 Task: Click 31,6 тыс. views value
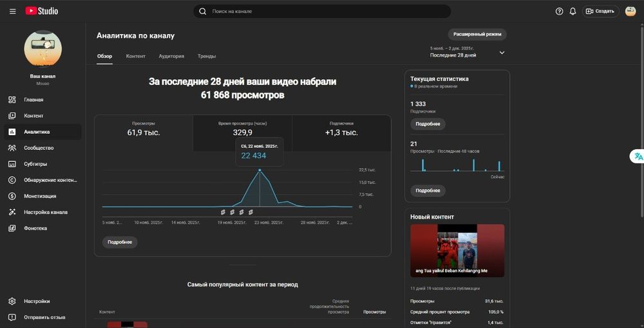coord(494,302)
